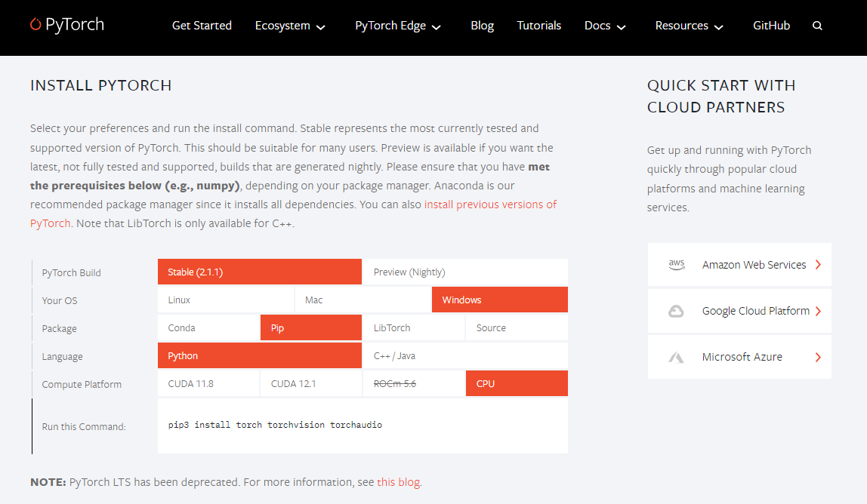
Task: Click the Quick Start With Cloud Partners heading
Action: pyautogui.click(x=721, y=96)
